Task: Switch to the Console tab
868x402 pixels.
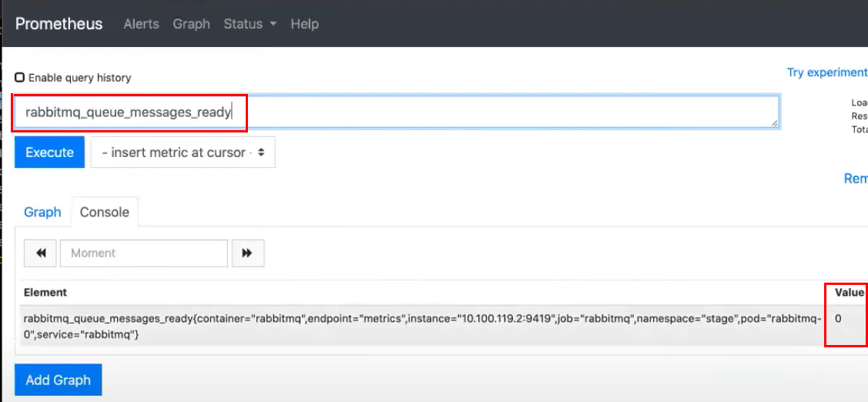Action: click(105, 212)
